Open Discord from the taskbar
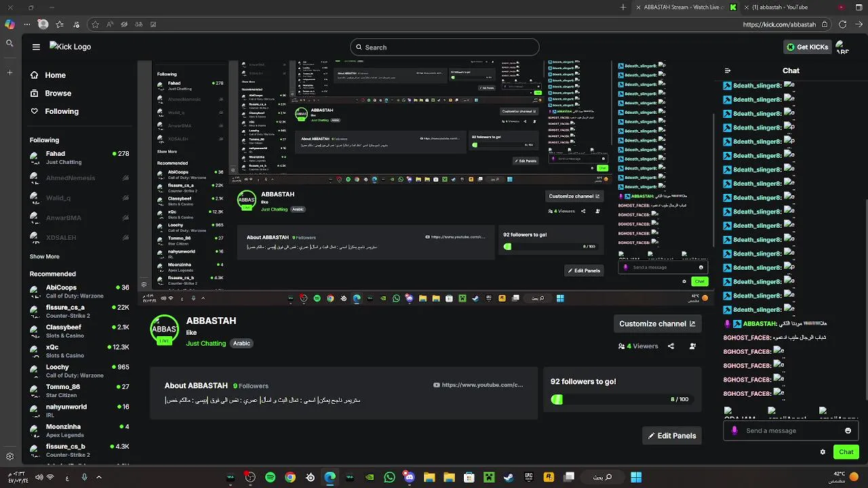 [x=409, y=477]
